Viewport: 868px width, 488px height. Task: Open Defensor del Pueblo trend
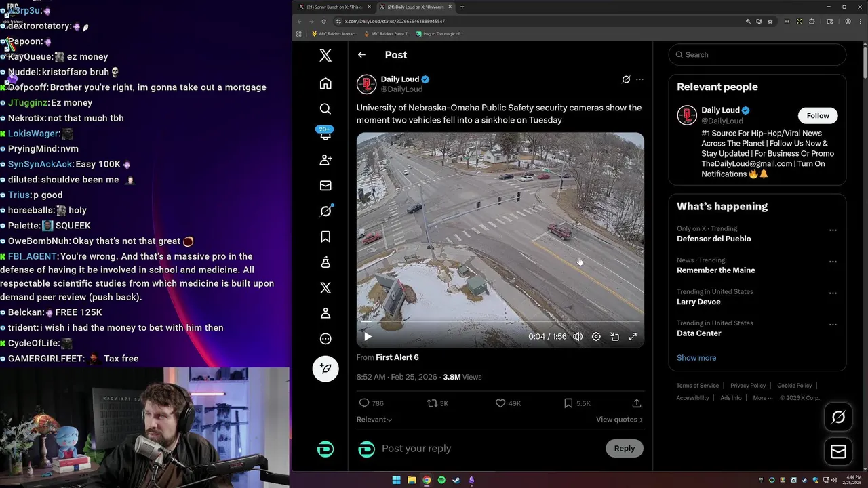714,239
